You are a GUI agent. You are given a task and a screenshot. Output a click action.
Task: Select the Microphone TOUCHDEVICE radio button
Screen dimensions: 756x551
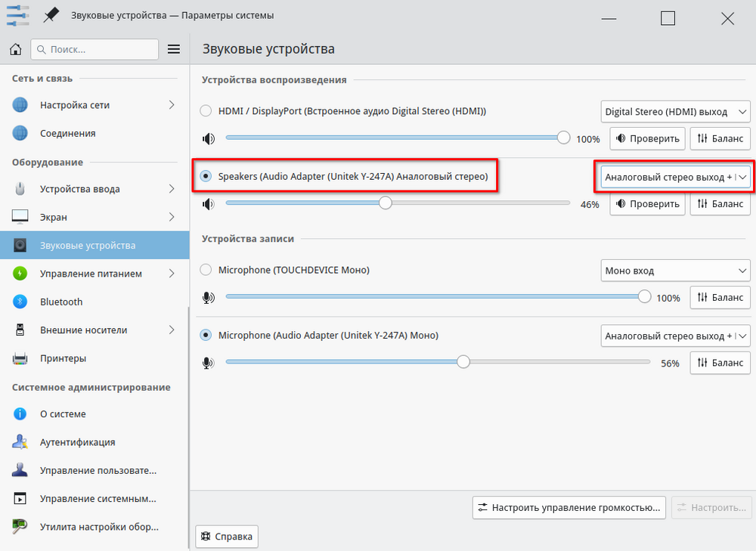click(206, 270)
